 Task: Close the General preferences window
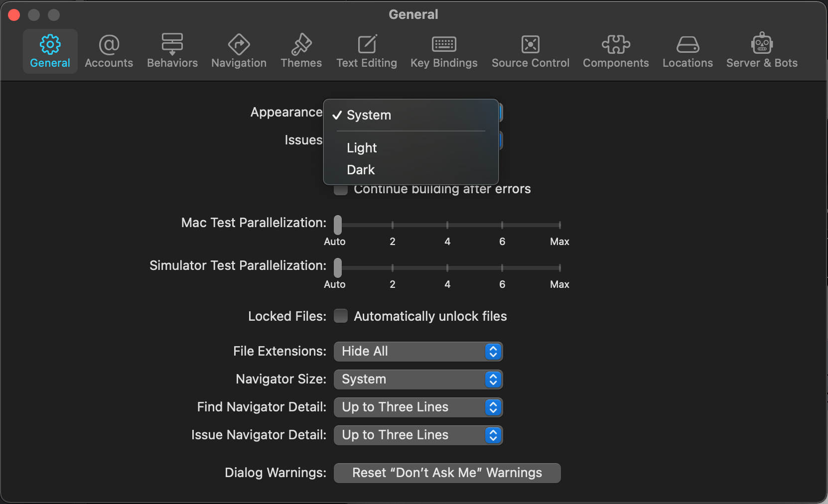point(14,15)
